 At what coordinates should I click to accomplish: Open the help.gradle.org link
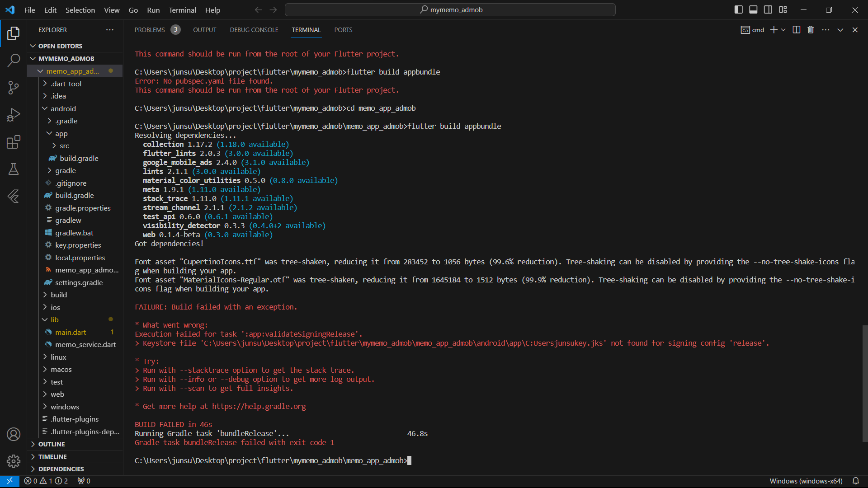point(259,406)
